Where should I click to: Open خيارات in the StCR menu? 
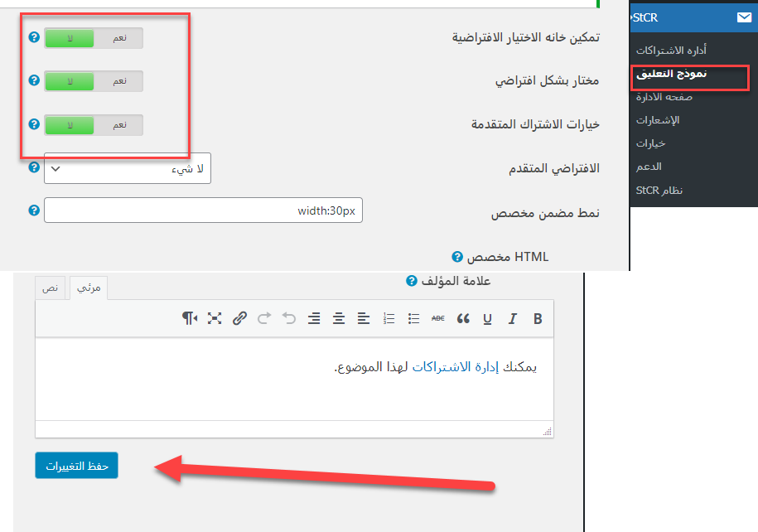click(x=650, y=143)
